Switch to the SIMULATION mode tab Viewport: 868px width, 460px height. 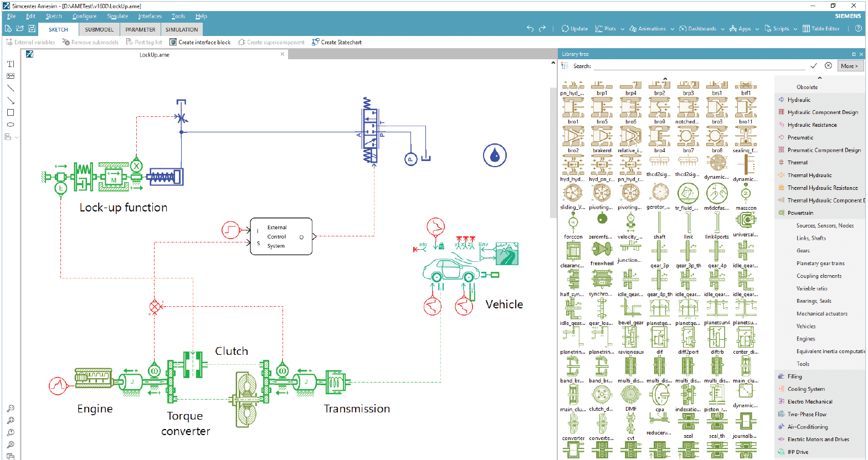pyautogui.click(x=182, y=29)
